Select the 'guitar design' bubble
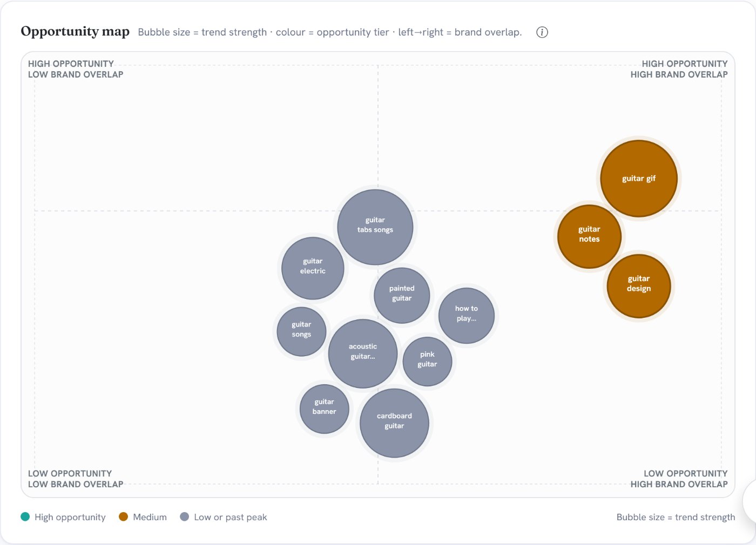Image resolution: width=756 pixels, height=545 pixels. 639,286
